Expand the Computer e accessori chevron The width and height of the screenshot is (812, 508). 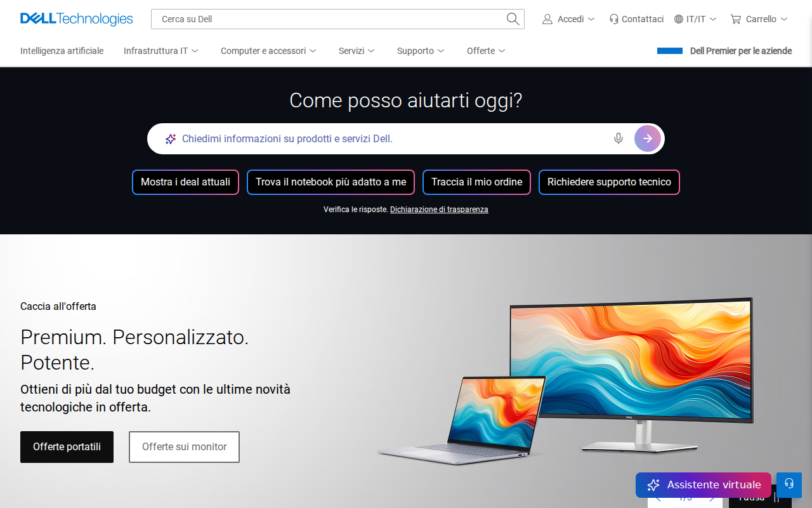(x=313, y=51)
